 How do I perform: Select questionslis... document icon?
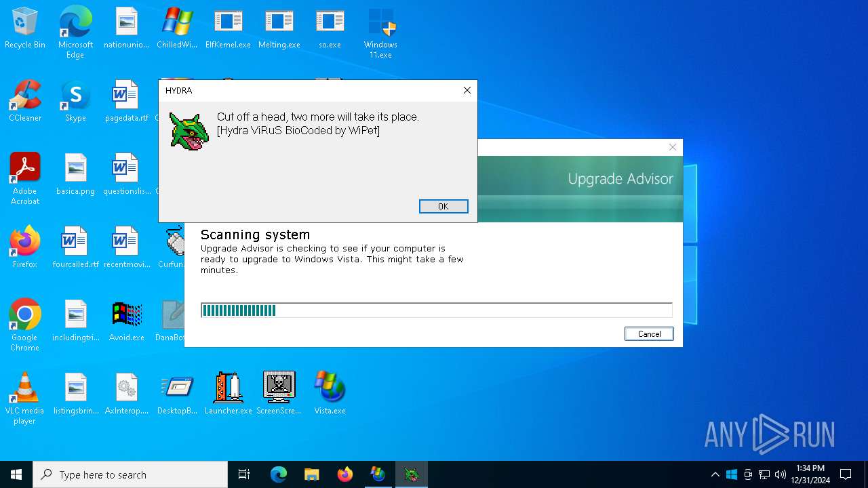[x=126, y=175]
